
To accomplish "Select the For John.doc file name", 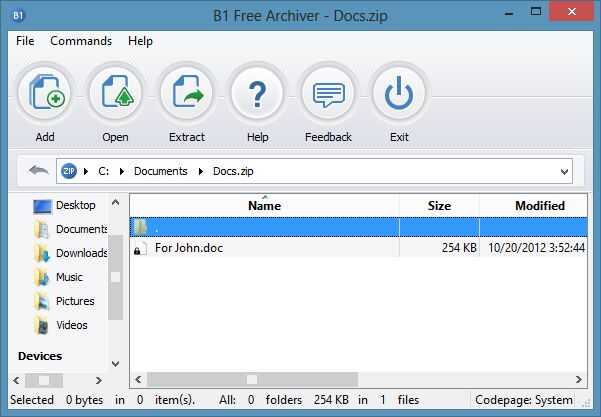I will tap(189, 248).
